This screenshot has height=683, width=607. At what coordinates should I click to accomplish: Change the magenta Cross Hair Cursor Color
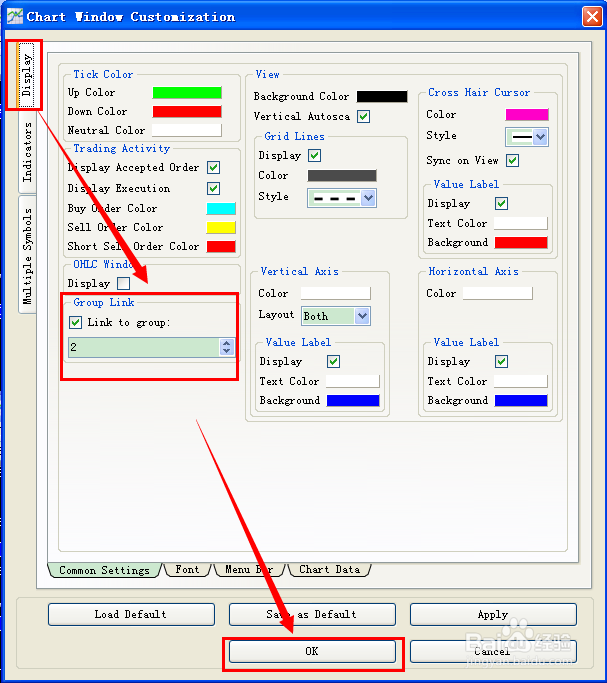(526, 115)
